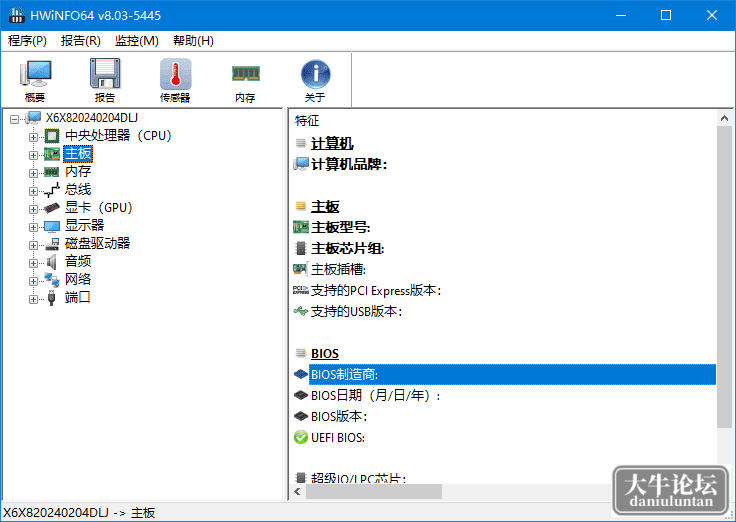Click the green USB icon beside 支持的USB版本
The width and height of the screenshot is (736, 522).
301,311
